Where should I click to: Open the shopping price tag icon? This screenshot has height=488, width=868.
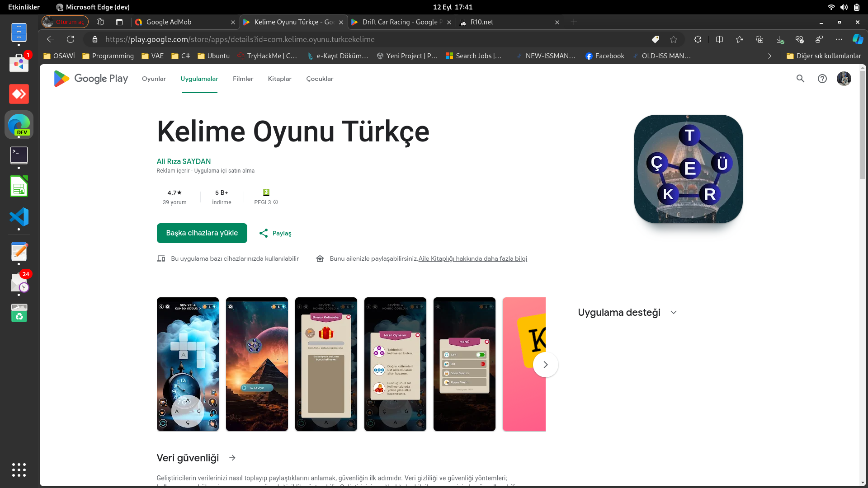tap(656, 39)
